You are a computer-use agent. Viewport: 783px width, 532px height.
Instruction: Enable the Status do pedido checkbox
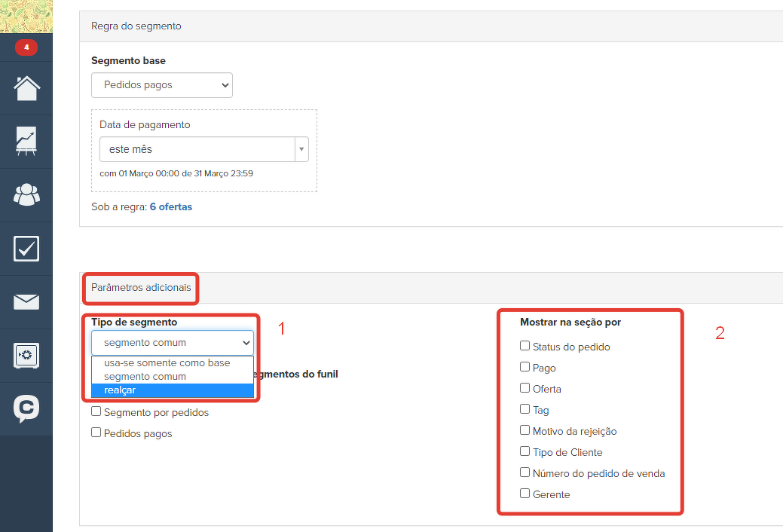[525, 346]
